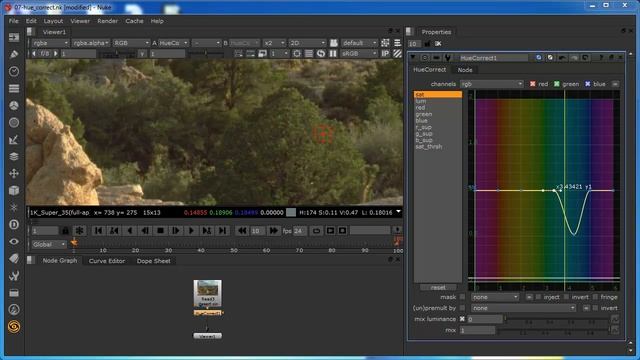The width and height of the screenshot is (640, 360).
Task: Switch to the Dope Sheet tab
Action: pos(153,261)
